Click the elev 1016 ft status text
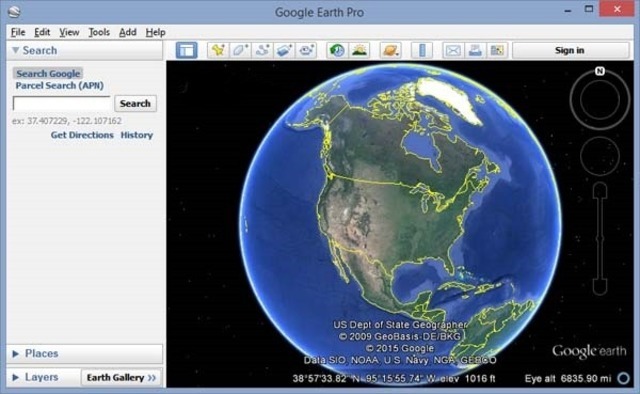The image size is (640, 394). [467, 378]
